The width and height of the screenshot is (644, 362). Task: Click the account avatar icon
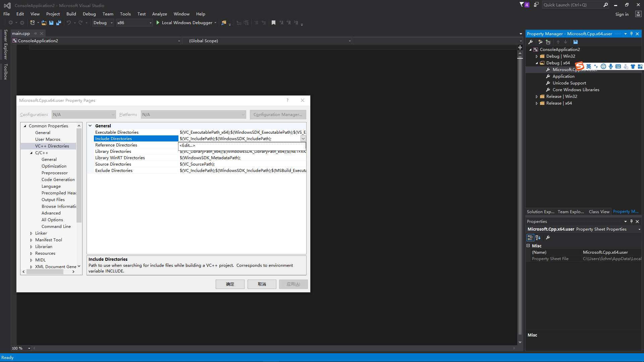pos(638,14)
